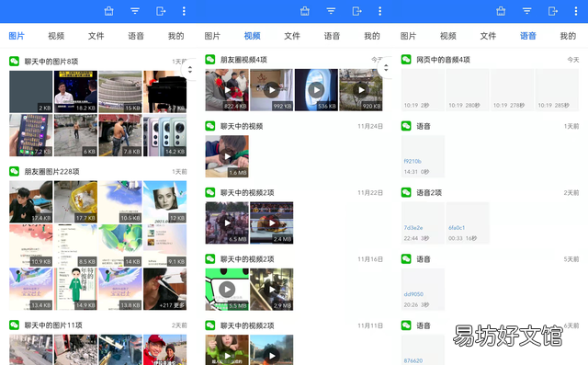Switch to 图片 tab in the middle panel
The width and height of the screenshot is (588, 365).
click(x=212, y=36)
